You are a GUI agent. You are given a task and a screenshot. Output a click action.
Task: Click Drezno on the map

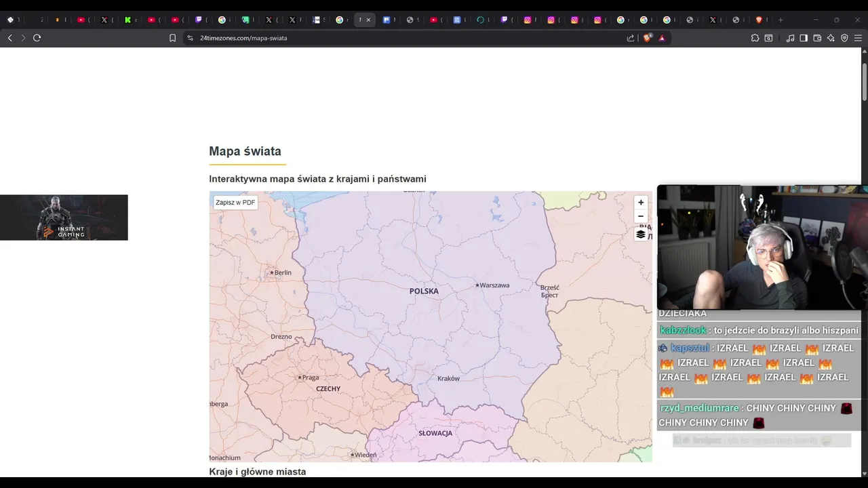[281, 337]
